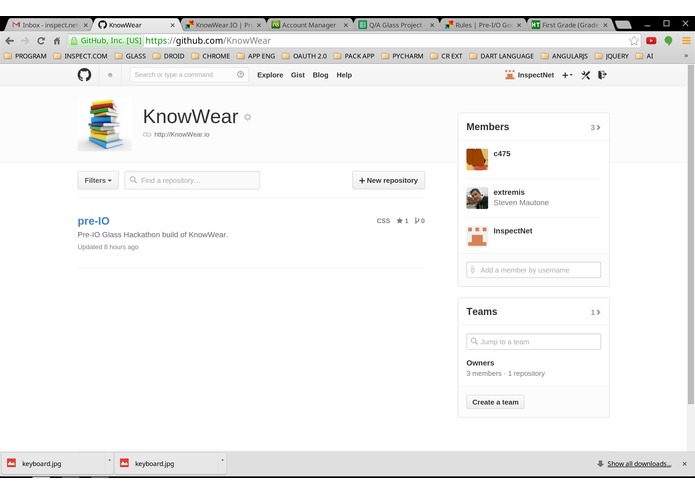Focus the Find a repository field

192,180
